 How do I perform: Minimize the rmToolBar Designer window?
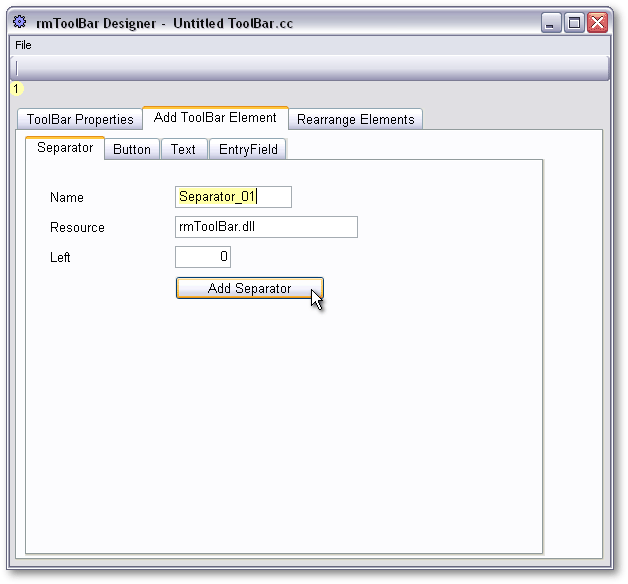pos(551,22)
